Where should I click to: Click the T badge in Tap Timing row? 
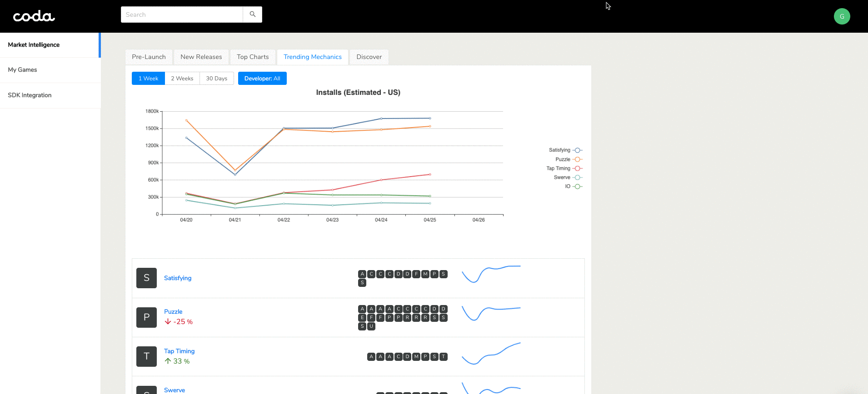(443, 357)
